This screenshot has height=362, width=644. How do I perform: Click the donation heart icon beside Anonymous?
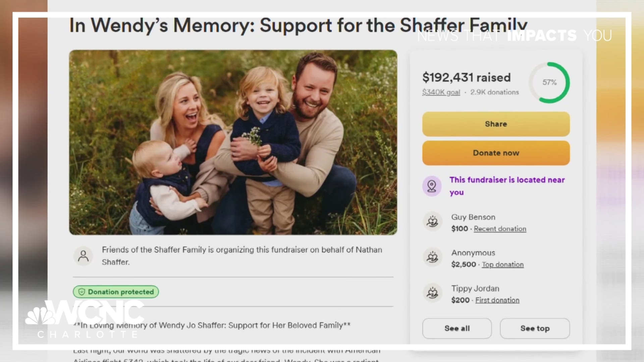coord(432,257)
